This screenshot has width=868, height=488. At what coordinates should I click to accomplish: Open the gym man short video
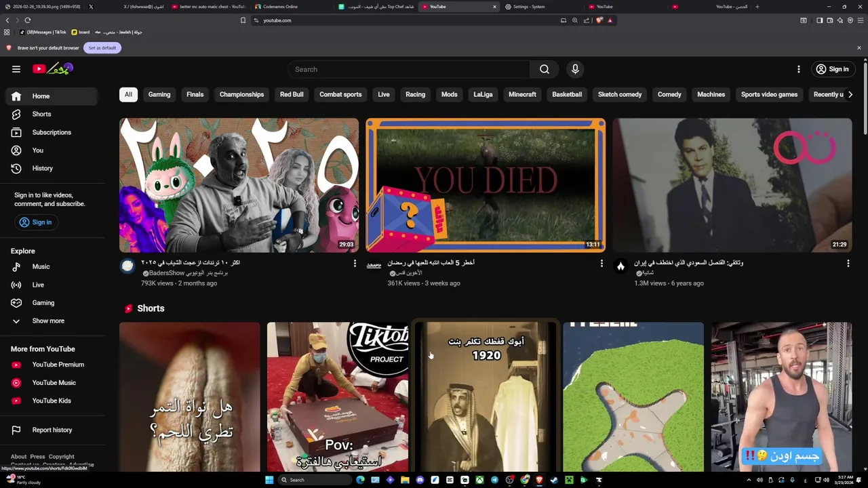point(781,396)
